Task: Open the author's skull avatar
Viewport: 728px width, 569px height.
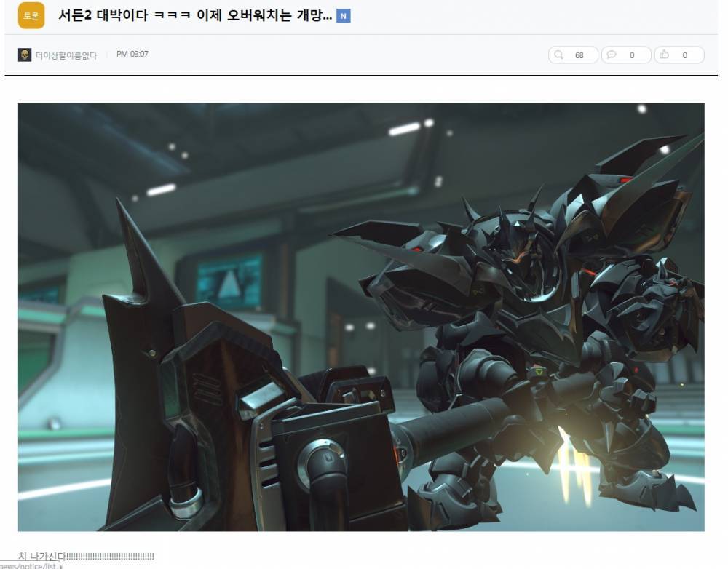Action: pos(25,55)
